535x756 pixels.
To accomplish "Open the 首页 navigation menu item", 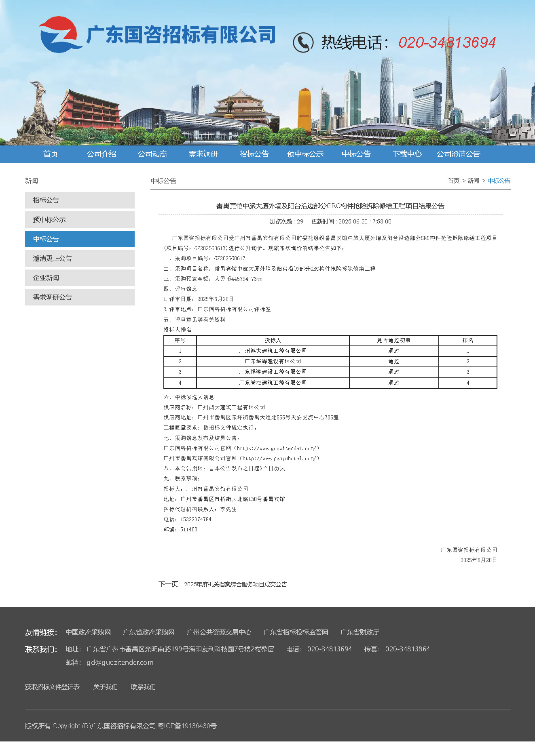I will pos(51,154).
